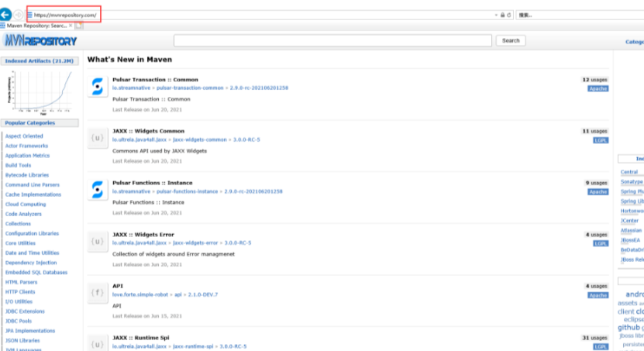
Task: Open Actor Frameworks category
Action: 26,146
